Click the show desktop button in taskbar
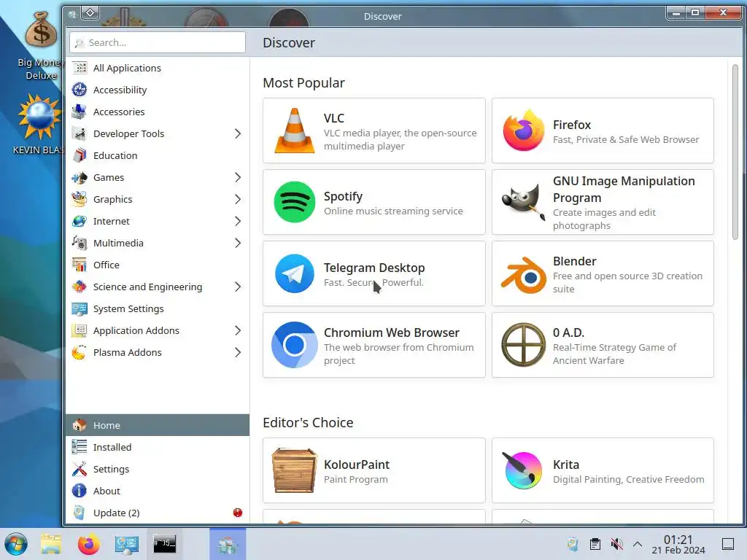Viewport: 747px width, 560px height. [x=728, y=544]
